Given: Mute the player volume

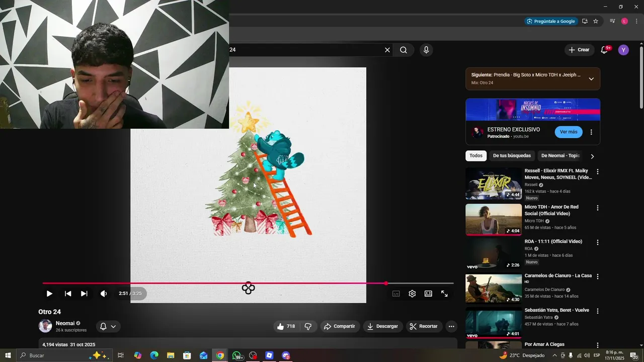Looking at the screenshot, I should coord(104,294).
